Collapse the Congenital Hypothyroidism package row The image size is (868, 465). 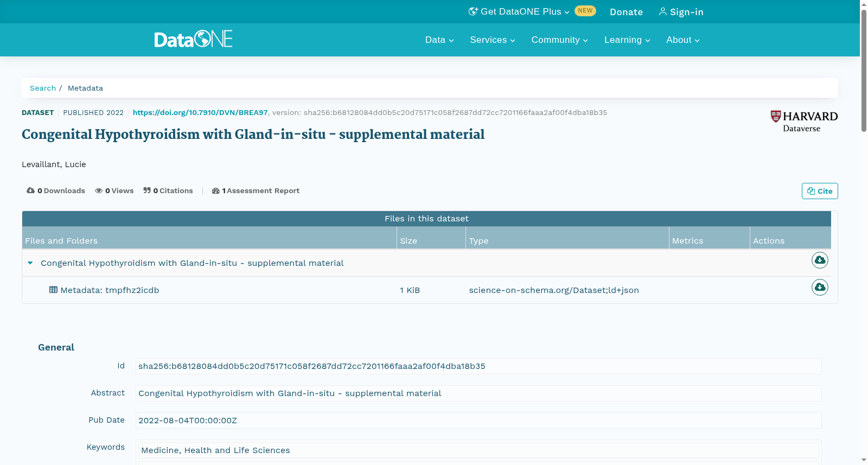coord(30,263)
